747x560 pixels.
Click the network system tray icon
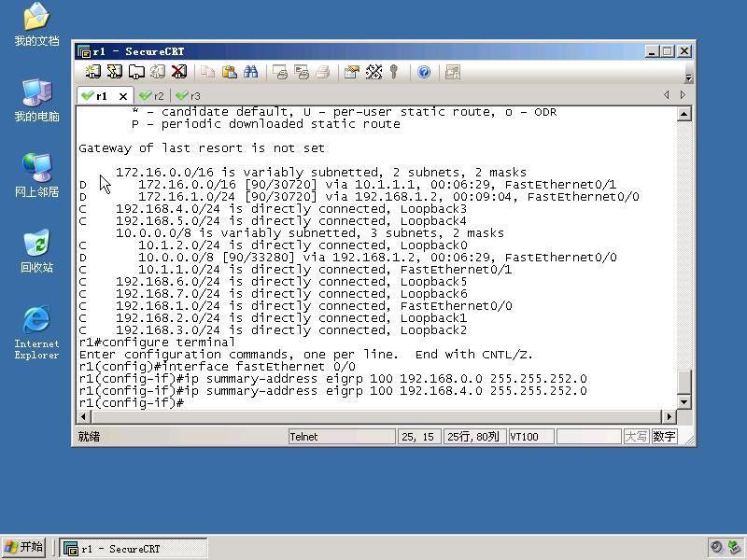[735, 548]
